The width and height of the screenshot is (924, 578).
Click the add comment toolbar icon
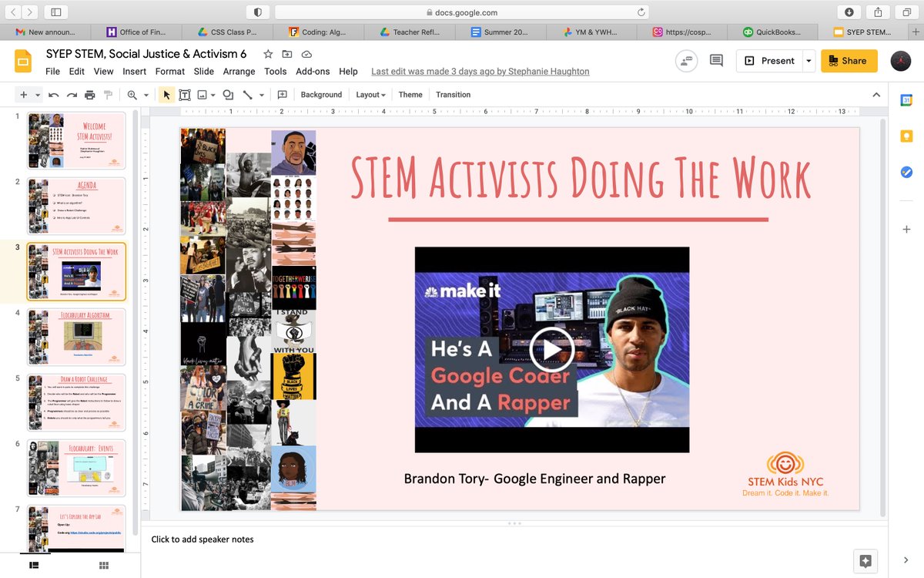(283, 95)
